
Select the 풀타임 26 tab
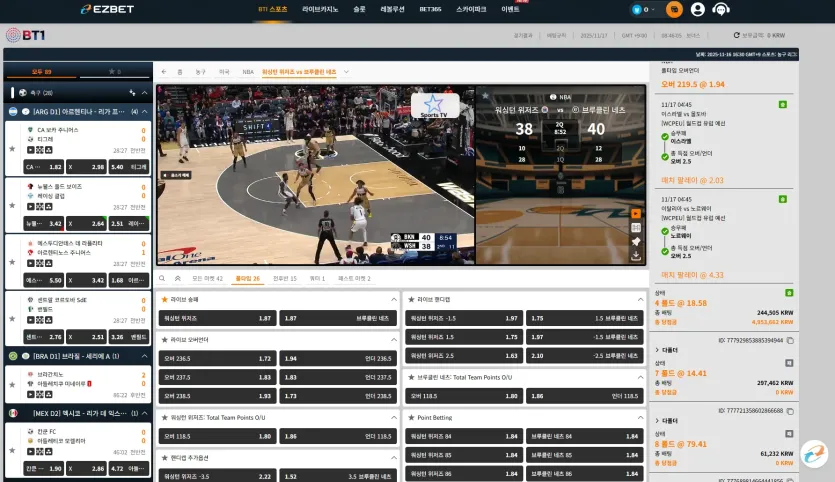(248, 278)
